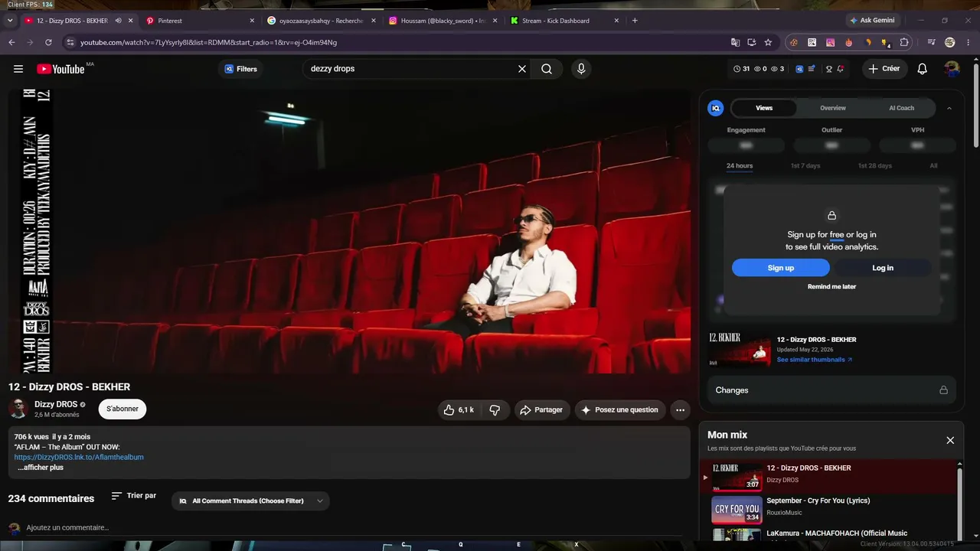Open more actions menu under the video
The height and width of the screenshot is (551, 980).
[x=680, y=410]
